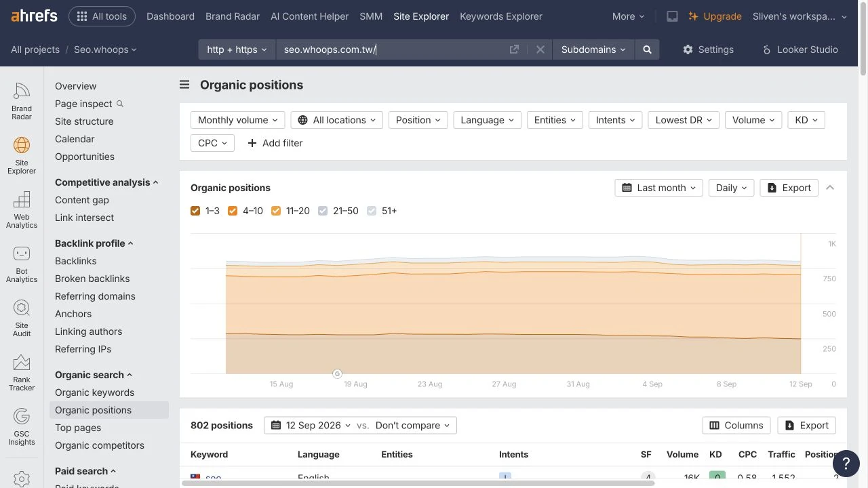Export the chart data
Viewport: 868px width, 488px height.
pos(789,188)
